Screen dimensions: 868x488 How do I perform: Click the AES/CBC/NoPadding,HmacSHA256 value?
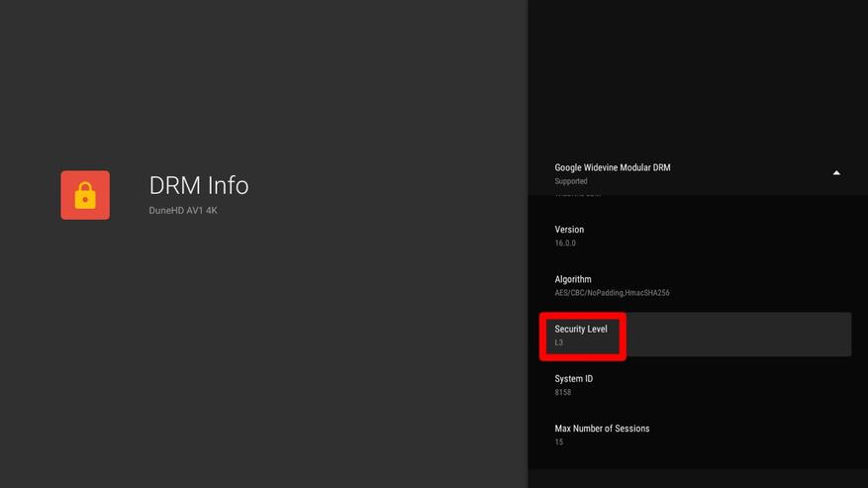(612, 293)
